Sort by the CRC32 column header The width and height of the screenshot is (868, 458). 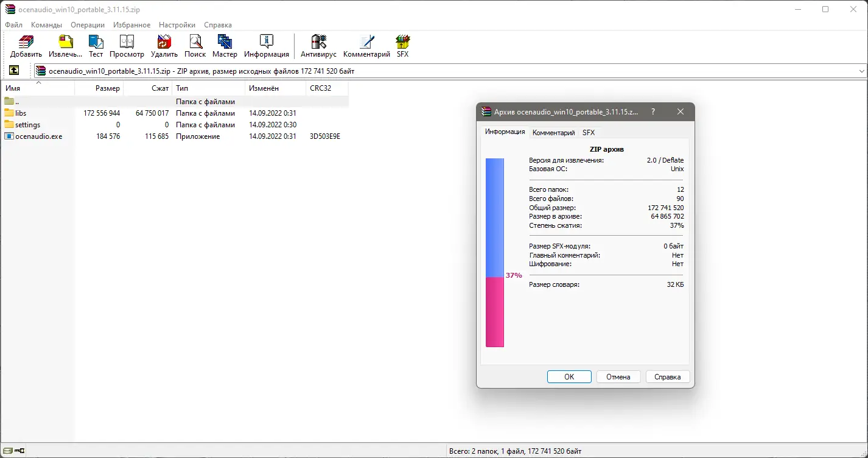[x=327, y=88]
